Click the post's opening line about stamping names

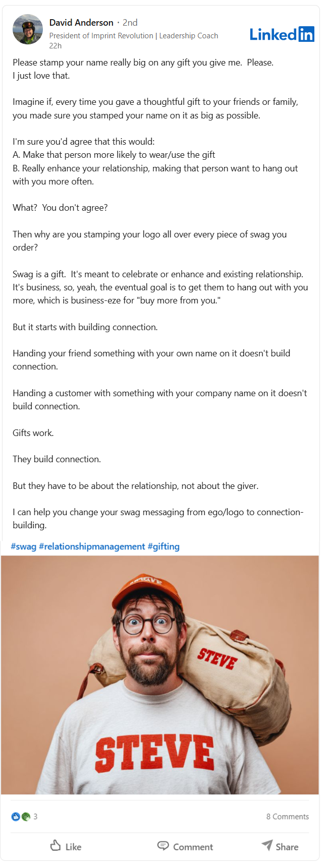[x=143, y=63]
